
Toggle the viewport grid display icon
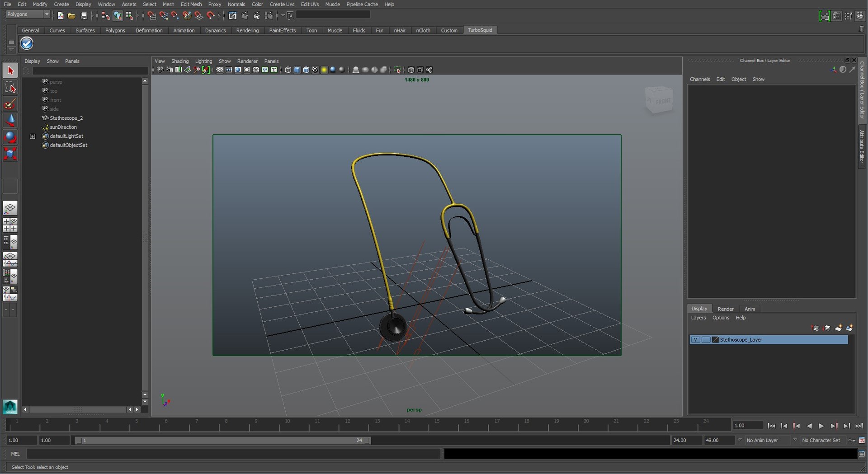pos(219,70)
